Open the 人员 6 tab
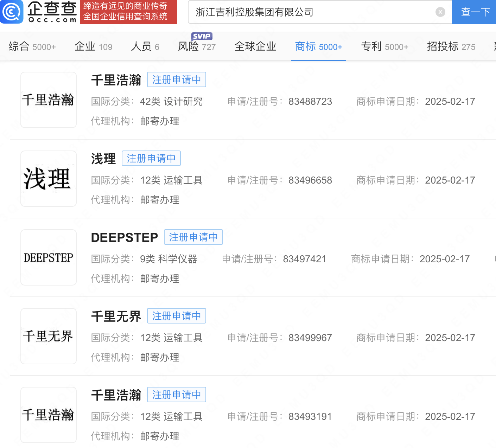 (145, 46)
